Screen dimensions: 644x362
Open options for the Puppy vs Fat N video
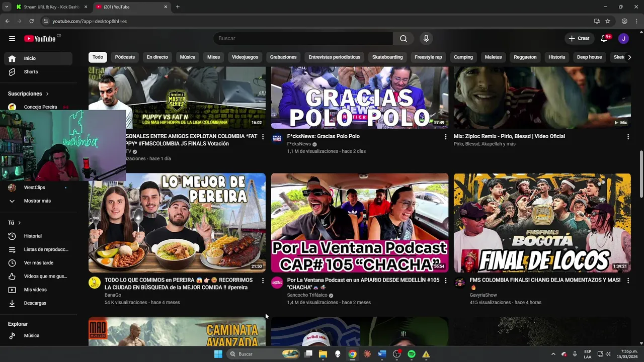pos(263,137)
